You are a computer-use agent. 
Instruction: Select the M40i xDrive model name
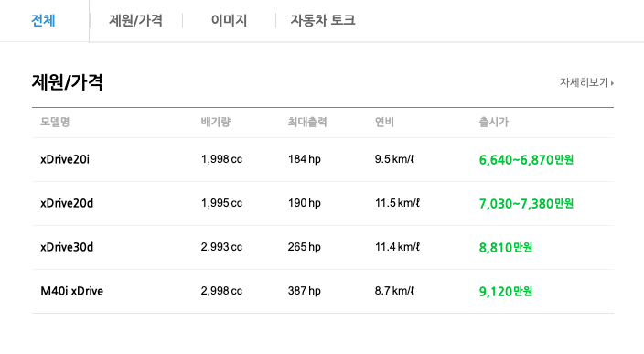[72, 291]
